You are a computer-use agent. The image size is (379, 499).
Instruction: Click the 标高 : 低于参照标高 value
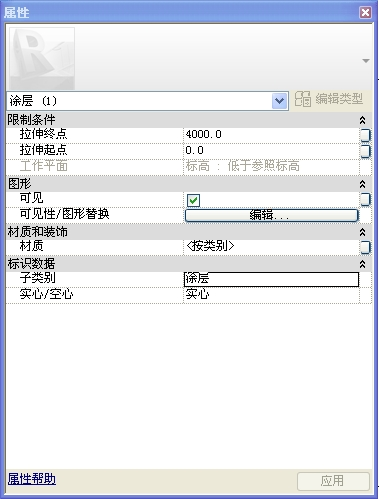tap(243, 166)
